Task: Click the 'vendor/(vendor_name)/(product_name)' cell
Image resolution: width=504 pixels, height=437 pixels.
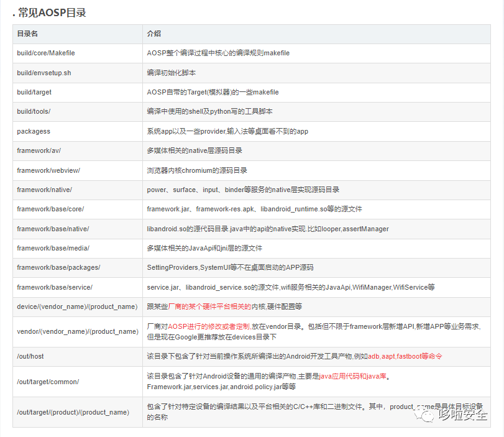Action: coord(78,331)
